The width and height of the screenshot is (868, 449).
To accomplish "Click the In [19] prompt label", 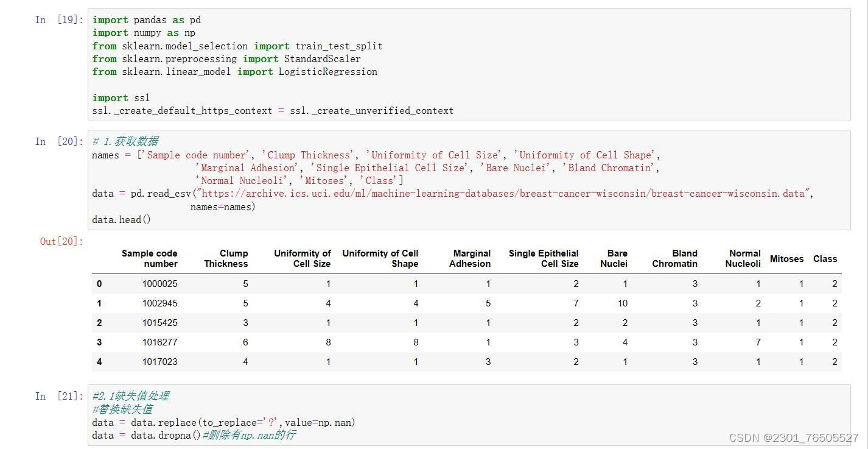I will click(x=59, y=19).
